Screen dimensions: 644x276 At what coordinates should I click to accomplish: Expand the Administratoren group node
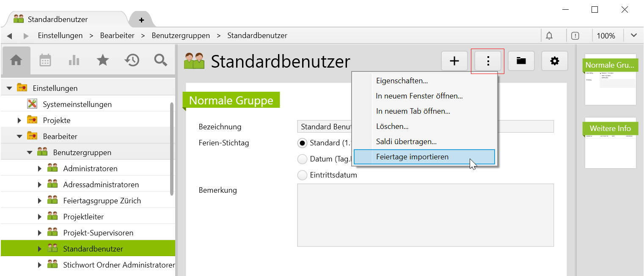40,169
